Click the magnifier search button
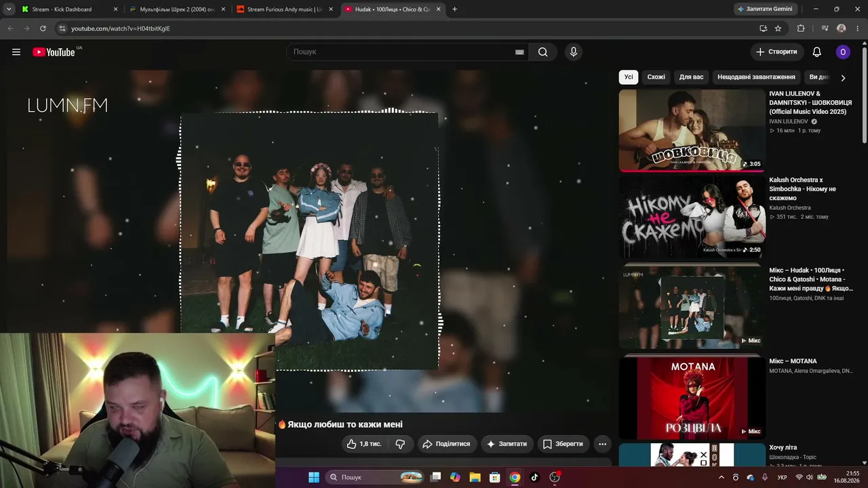868x488 pixels. tap(542, 52)
